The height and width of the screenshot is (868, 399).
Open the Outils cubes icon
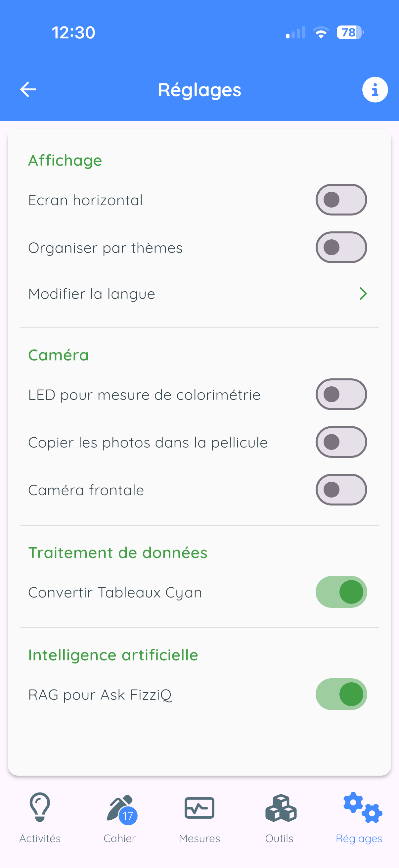click(x=281, y=808)
